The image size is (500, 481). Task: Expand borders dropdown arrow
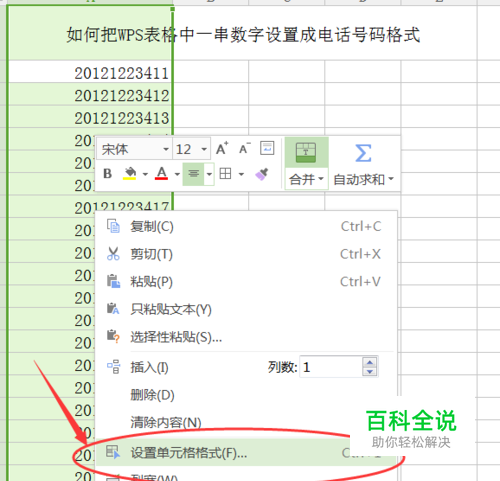[x=241, y=174]
